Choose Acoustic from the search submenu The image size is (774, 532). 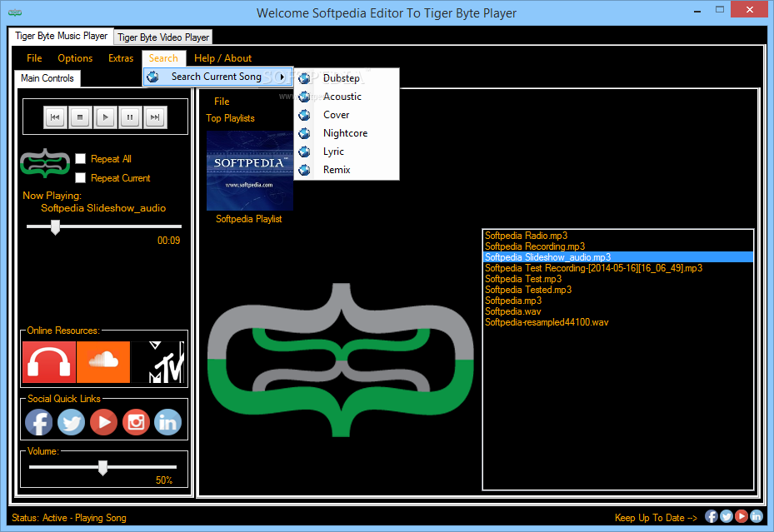pyautogui.click(x=347, y=97)
